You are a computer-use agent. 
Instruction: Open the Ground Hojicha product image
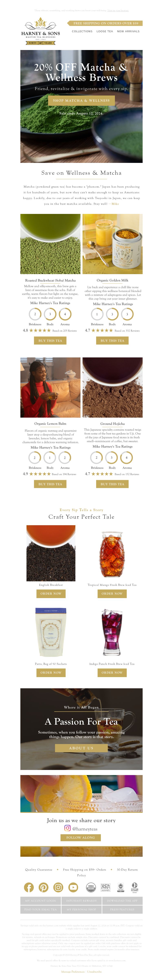tap(112, 387)
